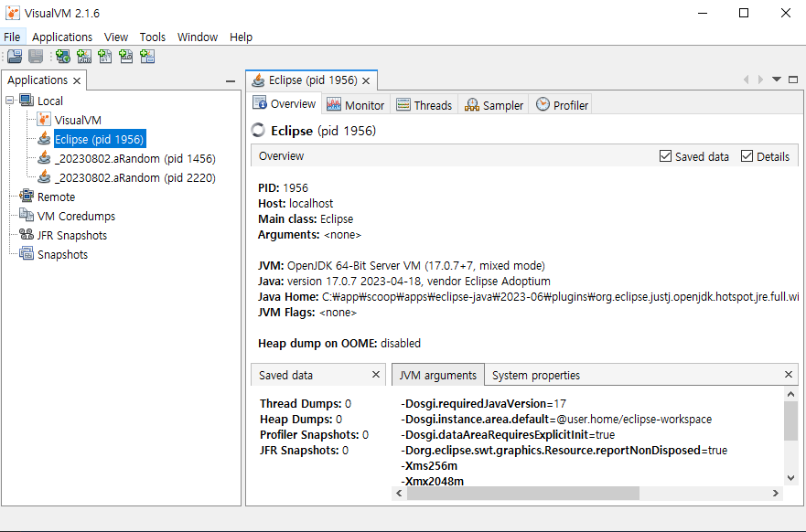
Task: Click the Snapshots node icon in tree
Action: tap(27, 254)
